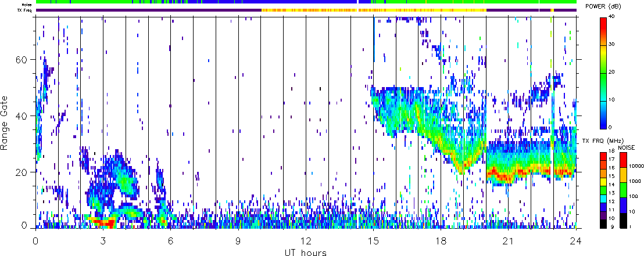644x256 pixels.
Task: Click TX FRQ legend value "17"
Action: [x=611, y=159]
